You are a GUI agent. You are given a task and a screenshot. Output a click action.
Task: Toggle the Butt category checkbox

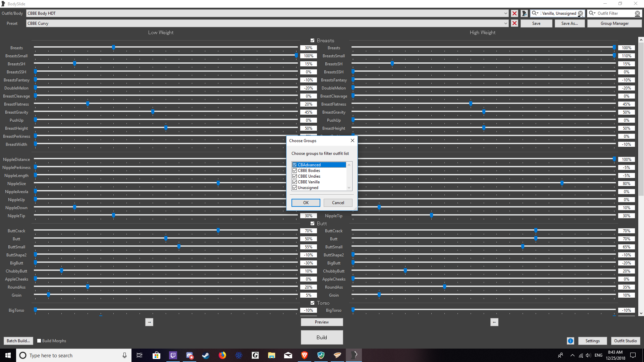(x=312, y=224)
